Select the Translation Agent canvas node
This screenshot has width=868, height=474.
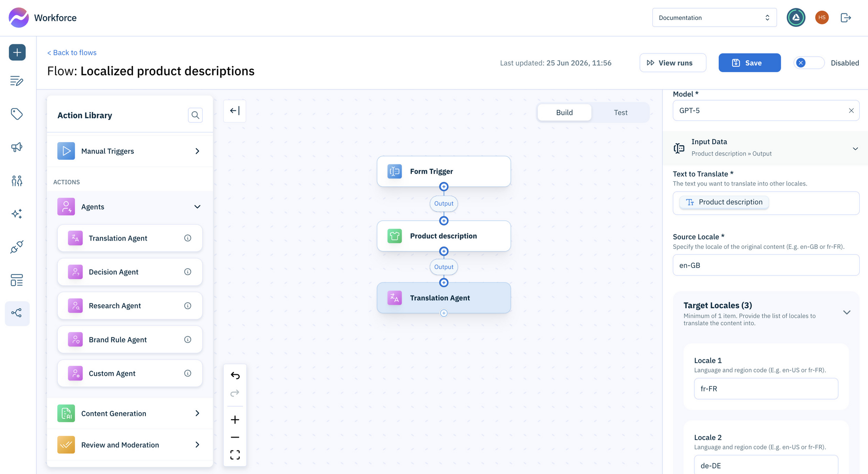coord(444,298)
